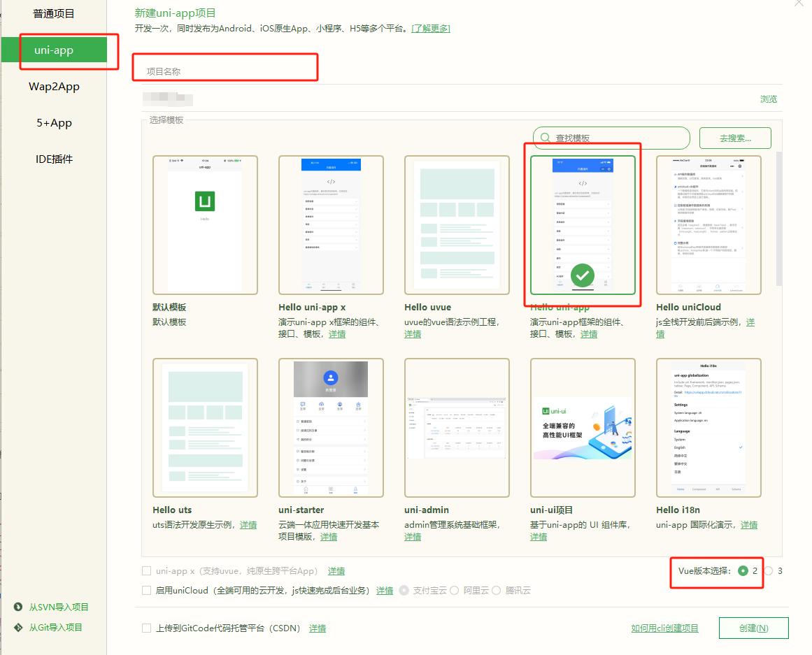Open 详情 link next to uni-app x option
Screen dimensions: 812x655
[x=336, y=571]
